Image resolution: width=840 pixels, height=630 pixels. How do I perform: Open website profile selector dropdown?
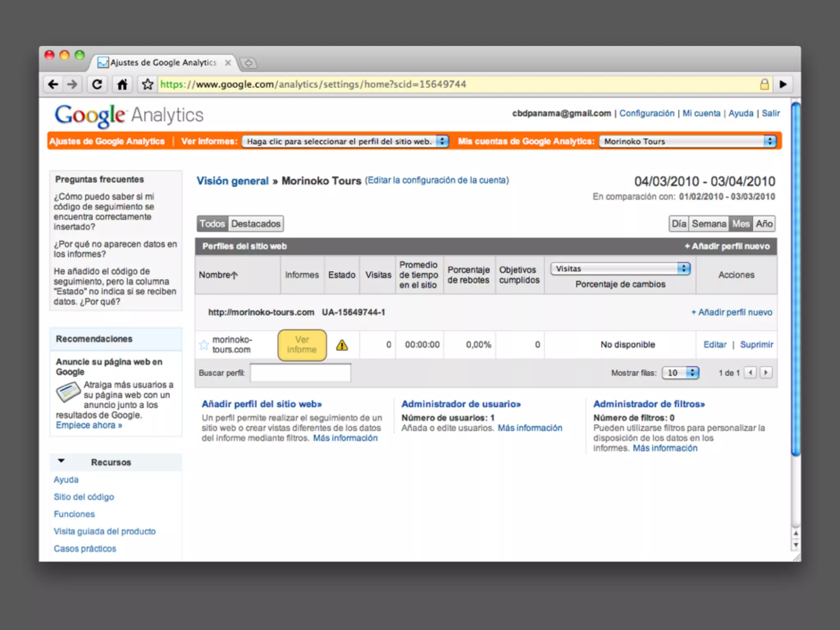click(x=345, y=142)
